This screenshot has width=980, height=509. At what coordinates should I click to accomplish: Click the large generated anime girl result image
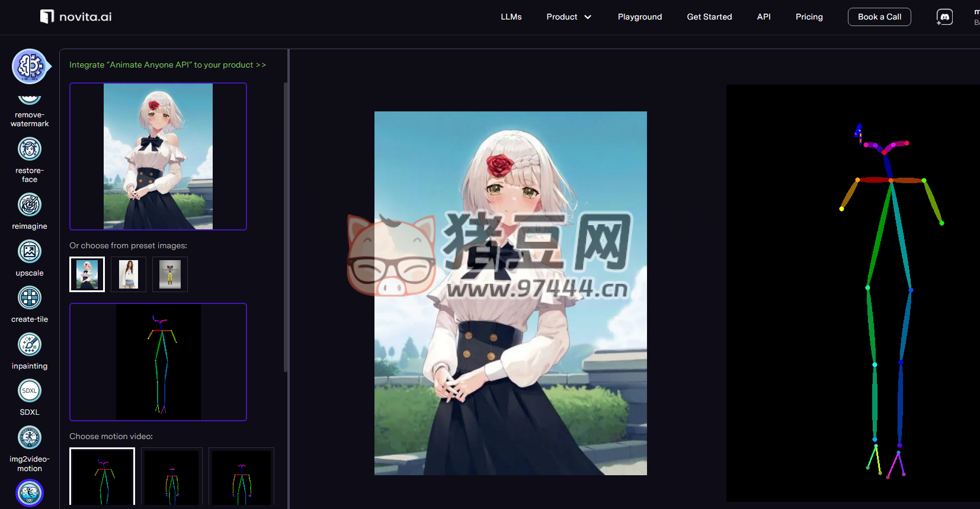coord(511,293)
